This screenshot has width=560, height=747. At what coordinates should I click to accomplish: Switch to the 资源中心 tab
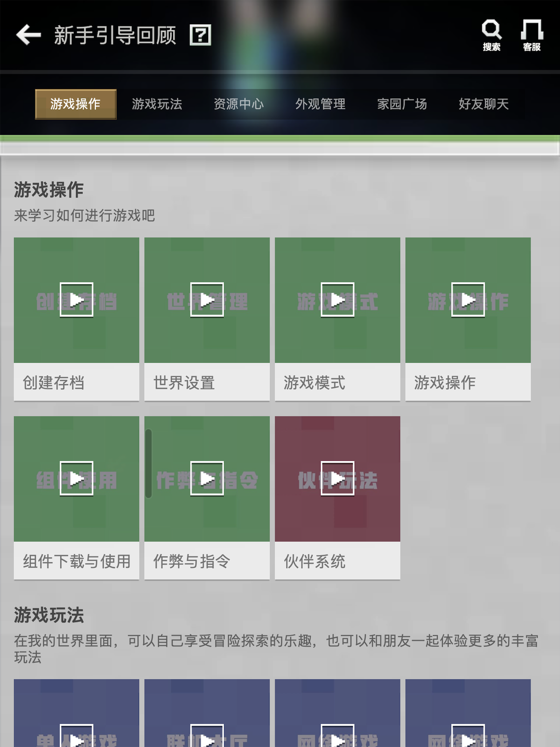[239, 104]
